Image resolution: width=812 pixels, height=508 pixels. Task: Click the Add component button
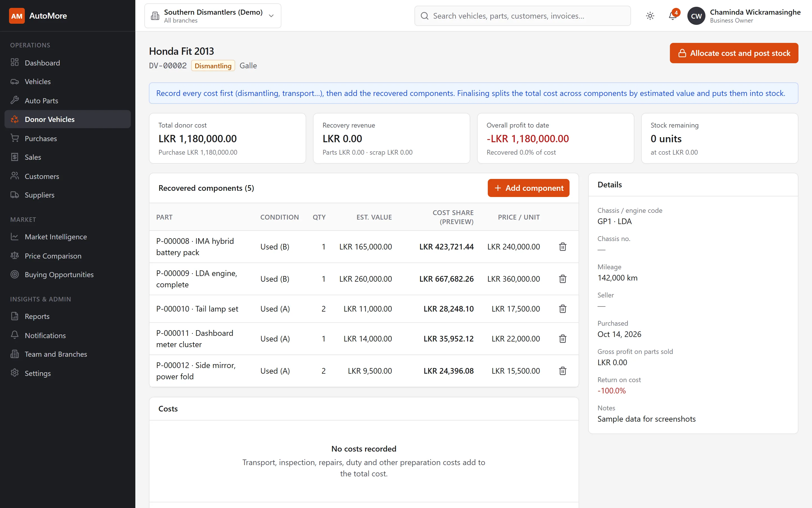[x=528, y=188]
